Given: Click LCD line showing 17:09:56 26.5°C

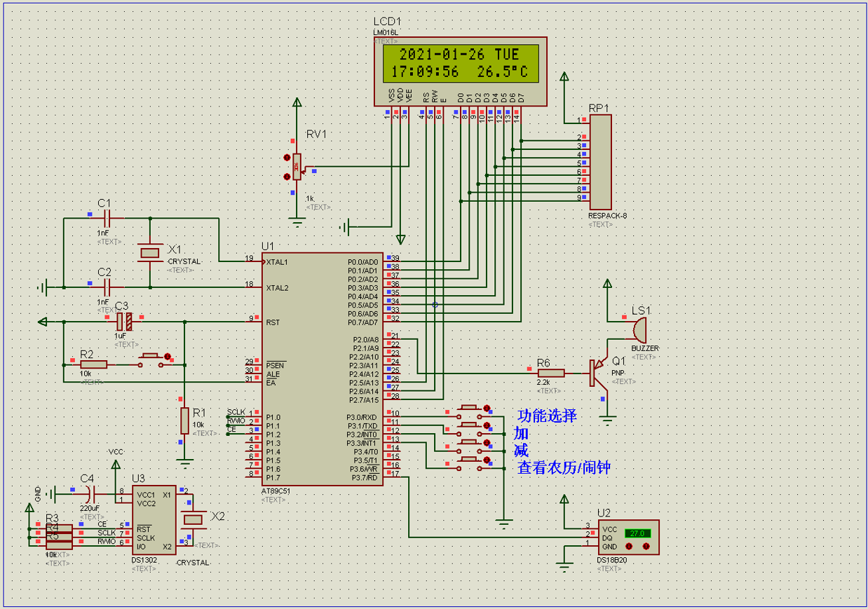Looking at the screenshot, I should 459,71.
